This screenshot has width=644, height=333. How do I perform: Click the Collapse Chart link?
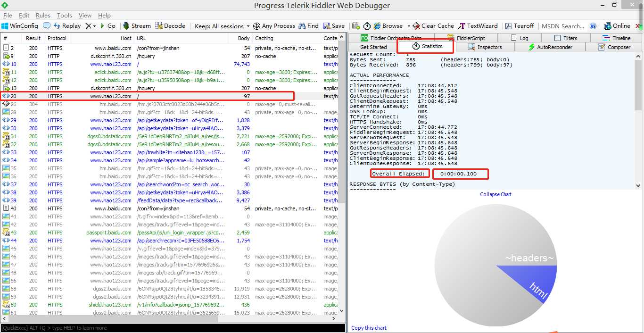[495, 194]
